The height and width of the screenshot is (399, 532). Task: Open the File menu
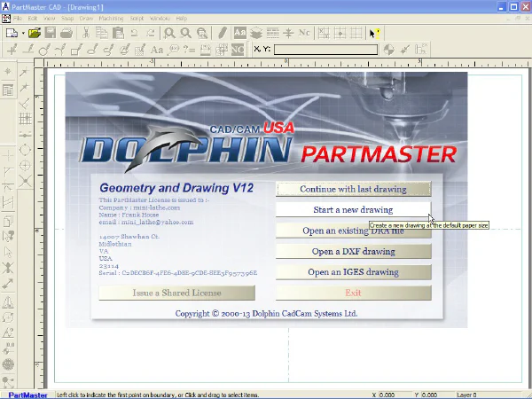(18, 19)
